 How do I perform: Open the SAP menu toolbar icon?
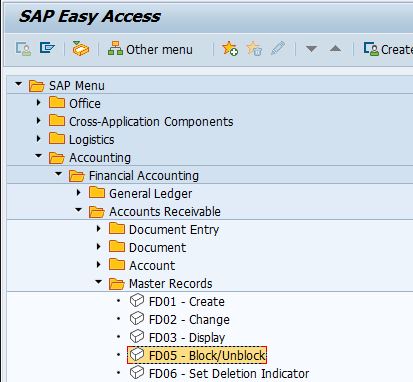(x=47, y=48)
